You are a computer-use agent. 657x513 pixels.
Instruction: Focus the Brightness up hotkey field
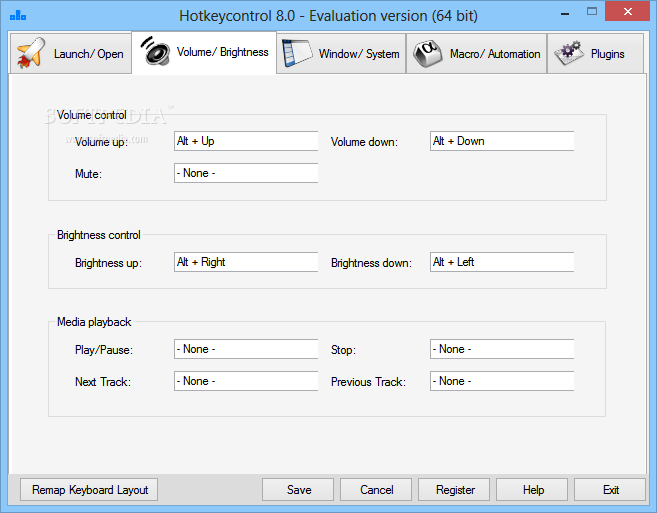(x=246, y=262)
